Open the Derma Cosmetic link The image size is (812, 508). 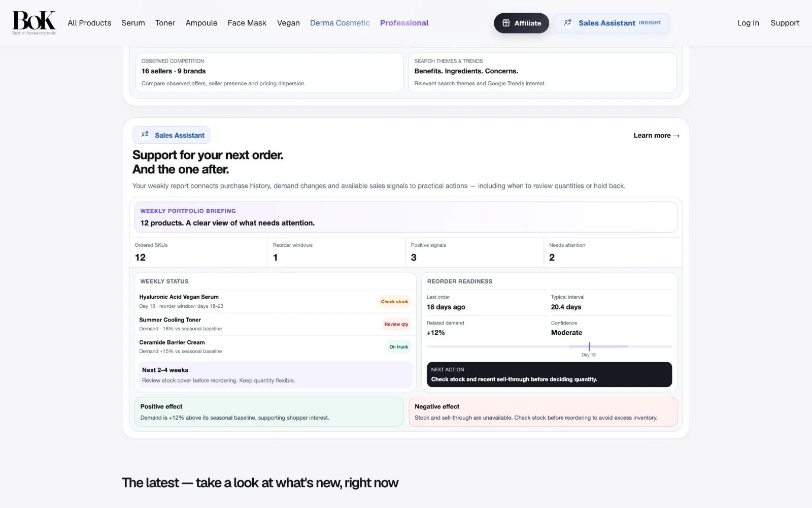(340, 23)
